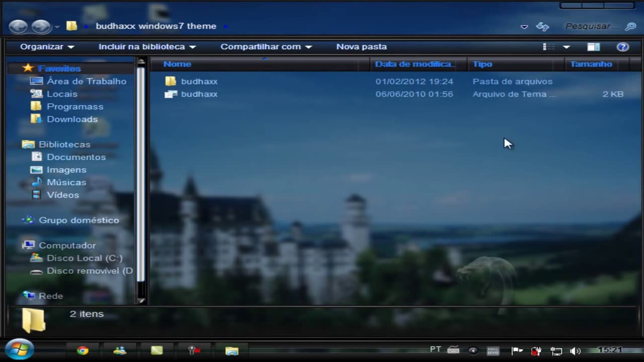Open Imagens library
Image resolution: width=644 pixels, height=362 pixels.
pyautogui.click(x=66, y=170)
